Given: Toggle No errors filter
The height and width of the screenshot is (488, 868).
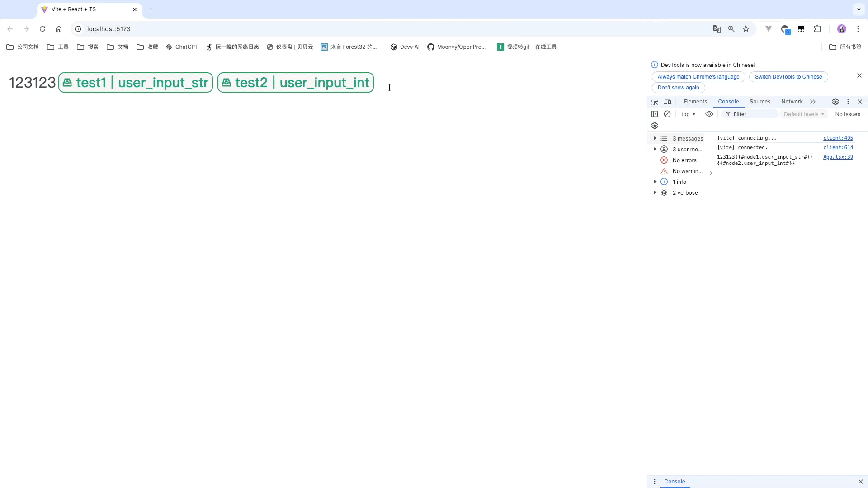Looking at the screenshot, I should pos(682,160).
